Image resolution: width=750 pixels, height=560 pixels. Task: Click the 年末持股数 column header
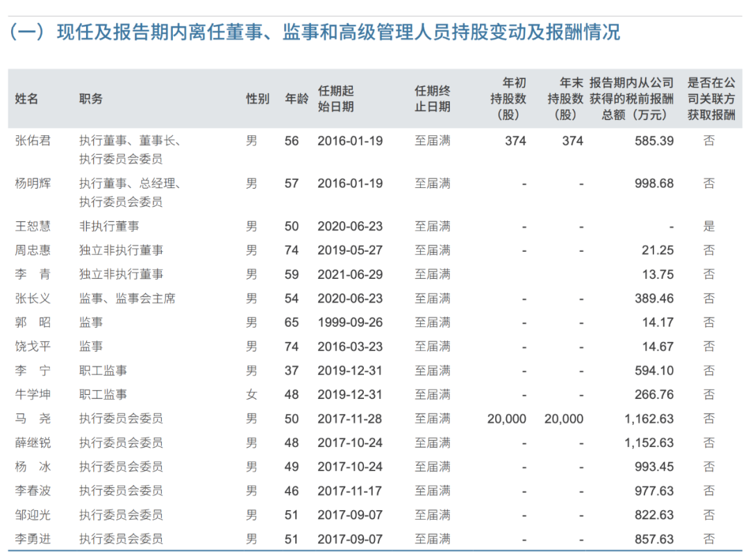point(565,99)
